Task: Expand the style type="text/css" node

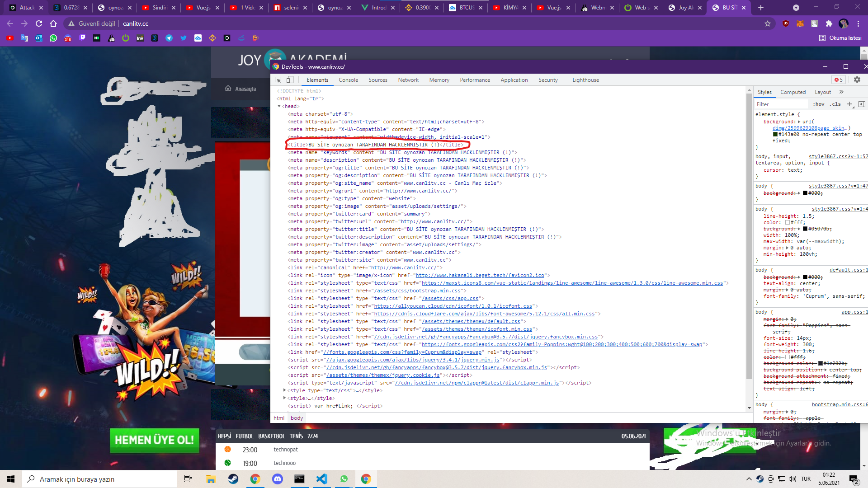Action: pos(284,390)
